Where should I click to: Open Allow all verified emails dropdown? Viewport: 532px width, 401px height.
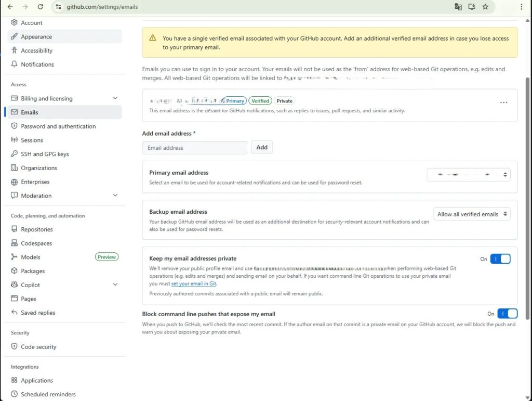pyautogui.click(x=472, y=214)
